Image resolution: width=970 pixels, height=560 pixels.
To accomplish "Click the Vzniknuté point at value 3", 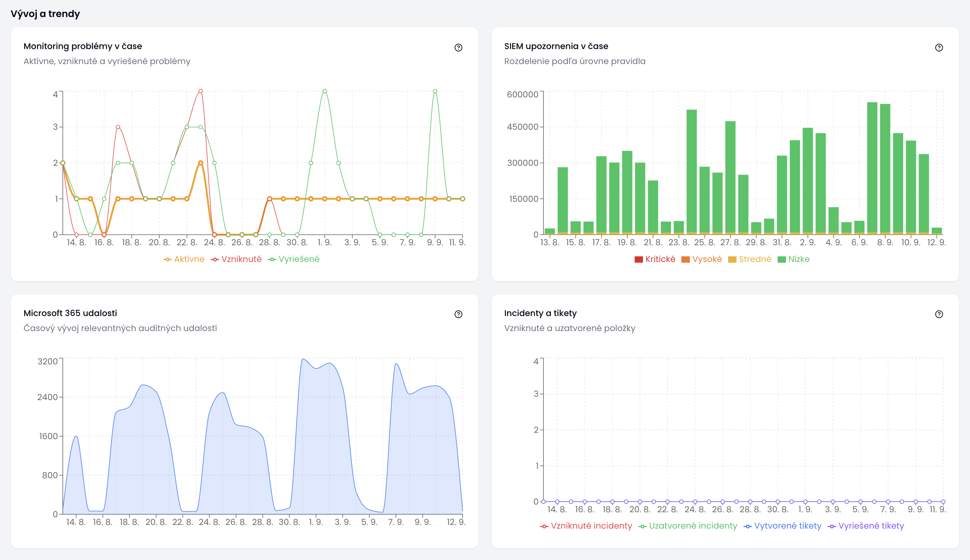I will pyautogui.click(x=118, y=127).
